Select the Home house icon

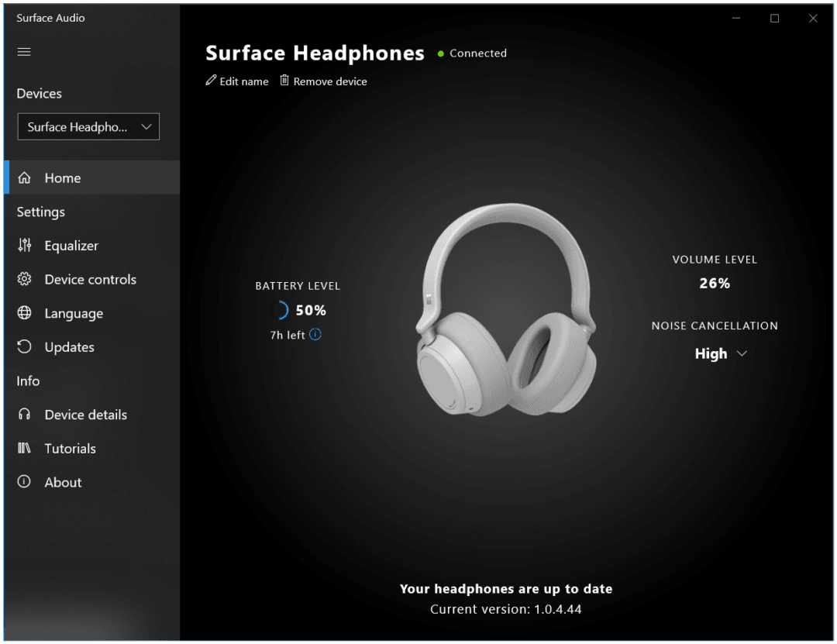pyautogui.click(x=24, y=177)
